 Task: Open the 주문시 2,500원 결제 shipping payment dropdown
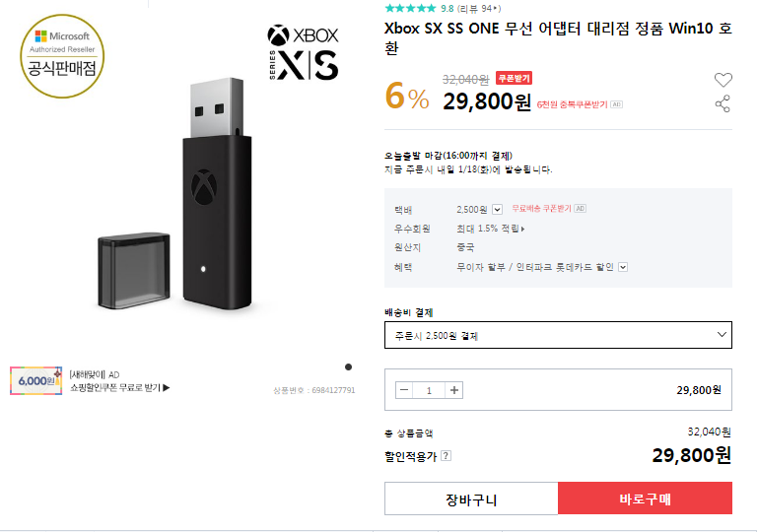[558, 335]
